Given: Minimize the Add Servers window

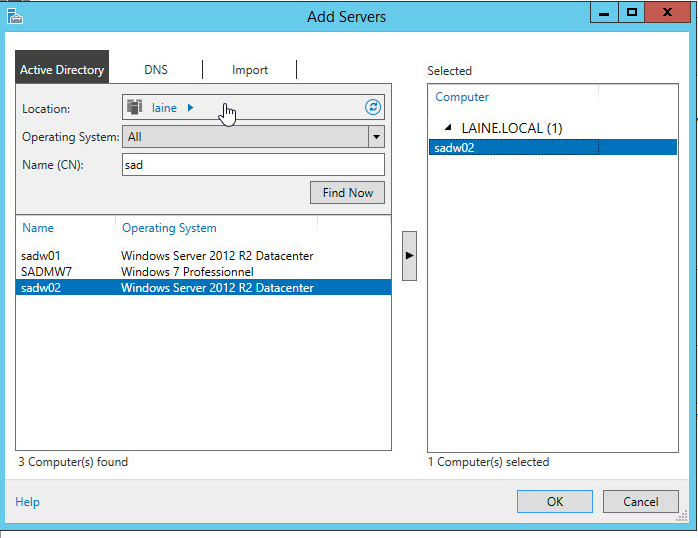Looking at the screenshot, I should [604, 13].
